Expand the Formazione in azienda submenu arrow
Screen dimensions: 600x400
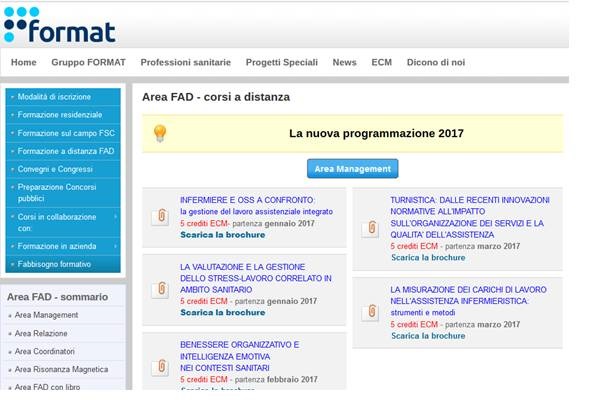[x=115, y=245]
